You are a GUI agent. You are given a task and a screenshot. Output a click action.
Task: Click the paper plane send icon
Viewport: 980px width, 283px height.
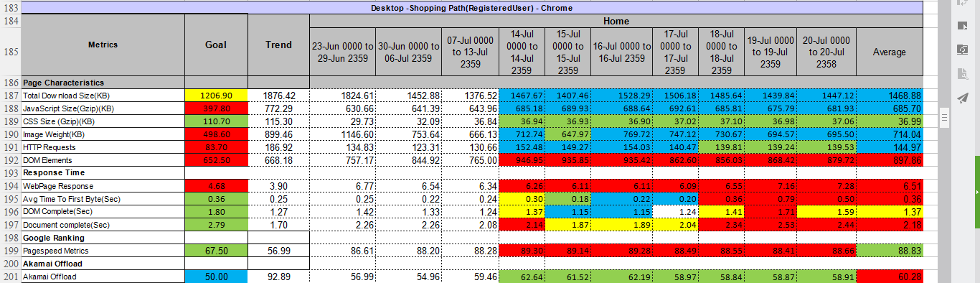[x=963, y=98]
